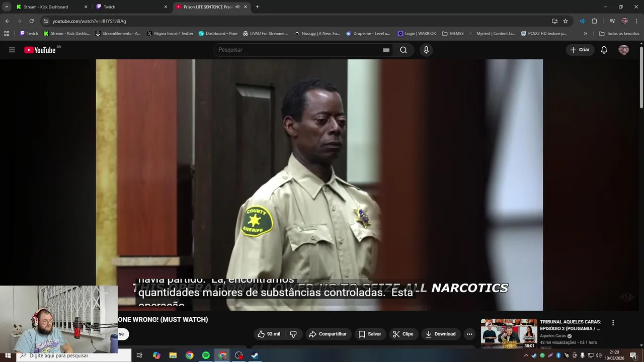Go back in browser history

tap(7, 21)
